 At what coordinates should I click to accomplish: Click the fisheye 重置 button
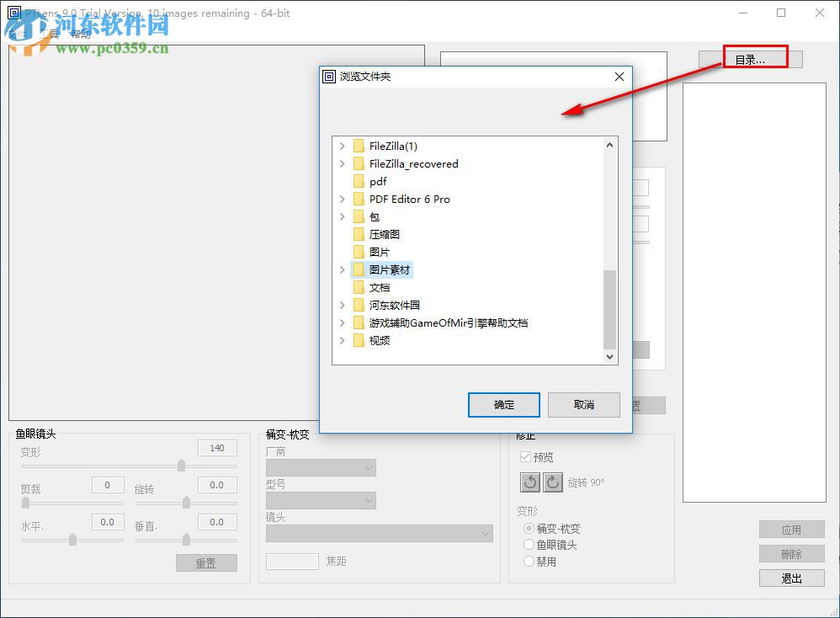click(206, 562)
